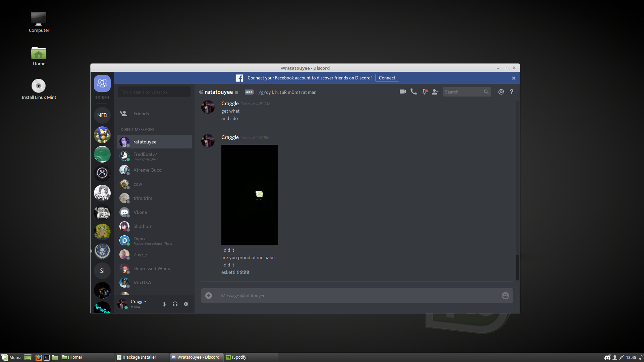Image resolution: width=644 pixels, height=362 pixels.
Task: Open the black image attachment thumbnail
Action: 250,195
